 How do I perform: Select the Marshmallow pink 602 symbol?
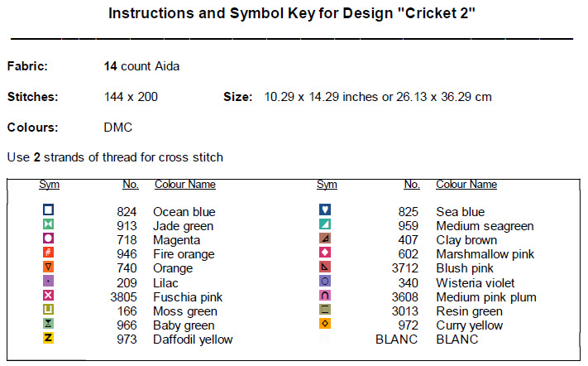tap(325, 253)
